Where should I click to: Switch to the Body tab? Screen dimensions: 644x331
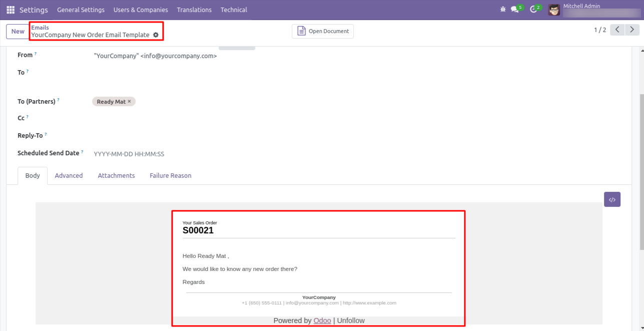point(33,176)
